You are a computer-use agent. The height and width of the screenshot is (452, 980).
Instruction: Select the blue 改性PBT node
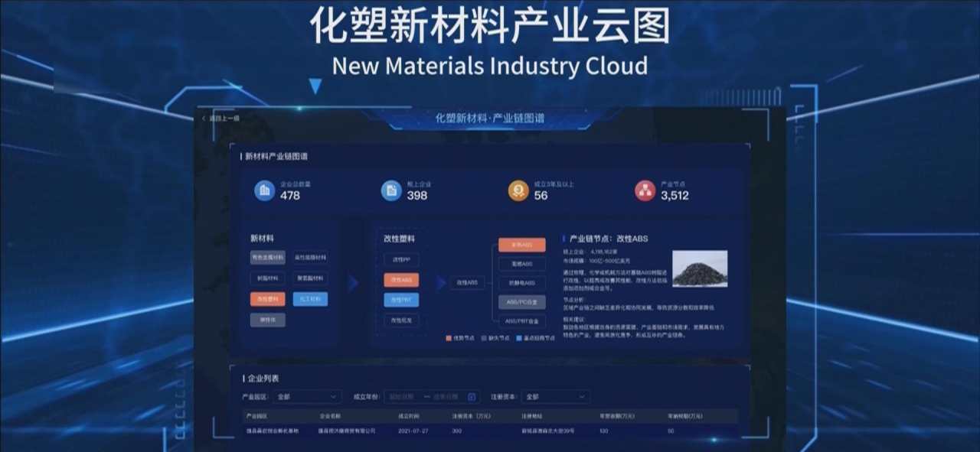401,300
